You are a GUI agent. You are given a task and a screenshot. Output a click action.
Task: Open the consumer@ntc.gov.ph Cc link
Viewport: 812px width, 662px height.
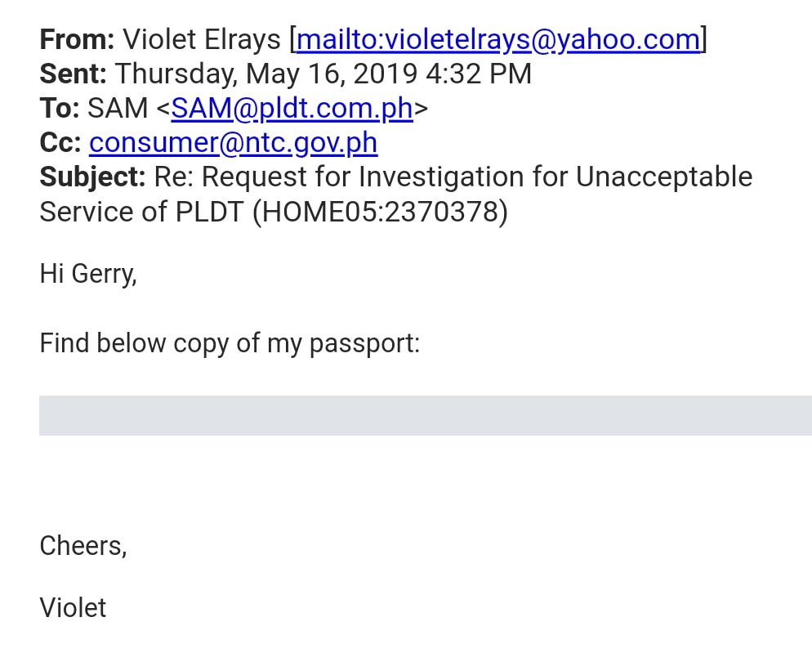point(233,143)
